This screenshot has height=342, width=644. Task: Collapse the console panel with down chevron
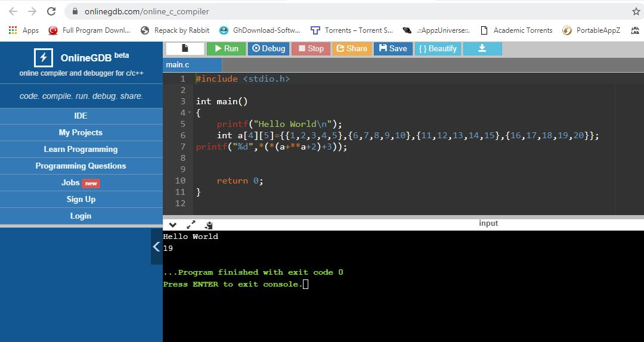172,225
